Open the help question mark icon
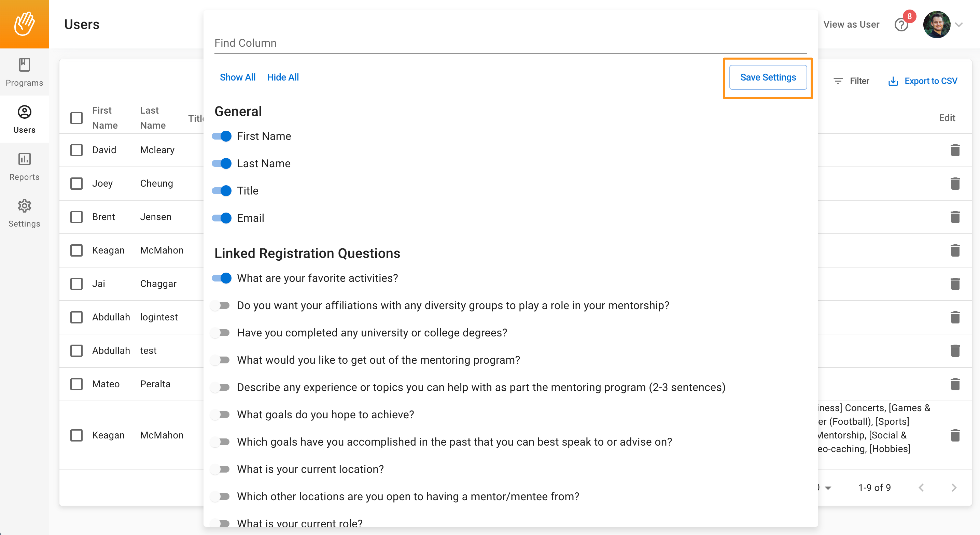Viewport: 980px width, 535px height. click(x=901, y=25)
